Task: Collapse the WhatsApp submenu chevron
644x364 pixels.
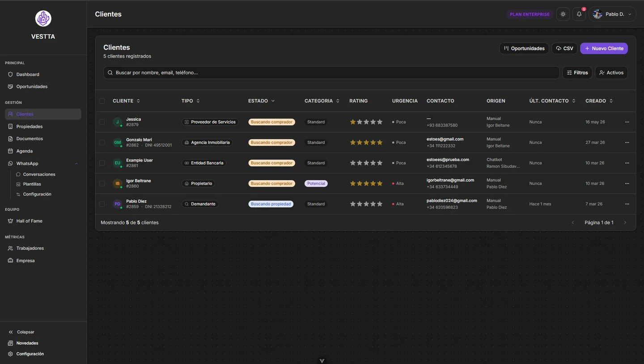Action: click(x=76, y=164)
